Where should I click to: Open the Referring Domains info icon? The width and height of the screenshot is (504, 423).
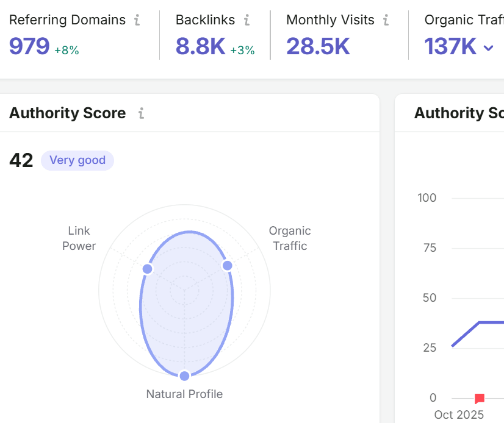137,20
